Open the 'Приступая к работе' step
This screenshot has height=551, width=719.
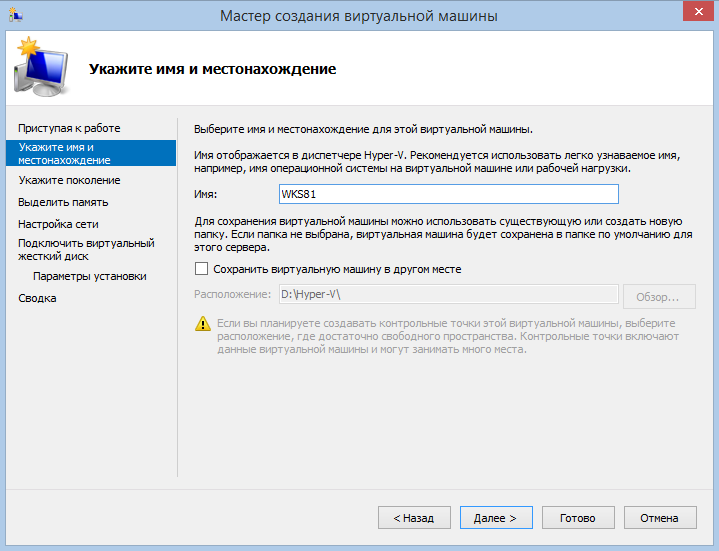[x=69, y=128]
